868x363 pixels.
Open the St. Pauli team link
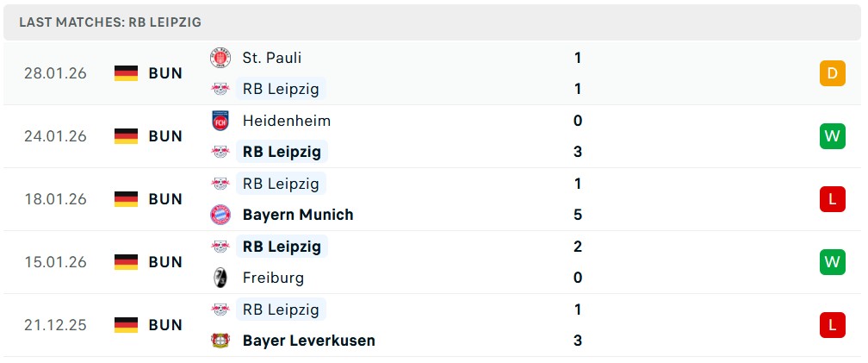pos(272,58)
